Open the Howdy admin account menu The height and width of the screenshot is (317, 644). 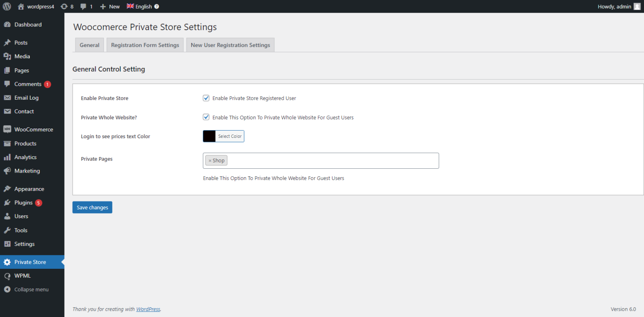615,6
